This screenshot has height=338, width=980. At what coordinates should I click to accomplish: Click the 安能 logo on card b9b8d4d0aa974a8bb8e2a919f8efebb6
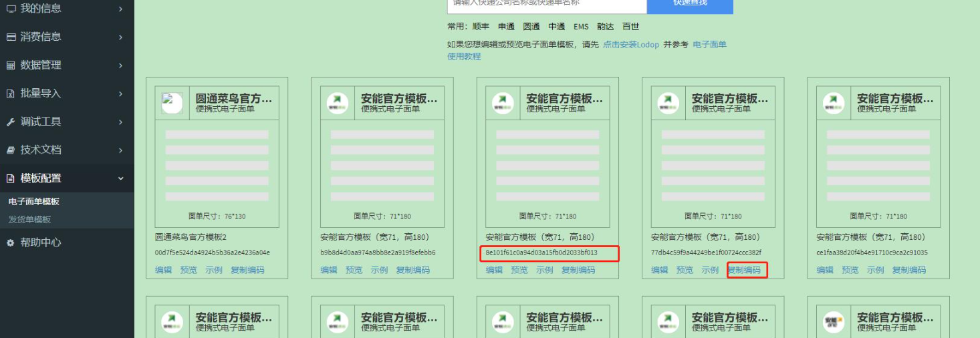(338, 104)
